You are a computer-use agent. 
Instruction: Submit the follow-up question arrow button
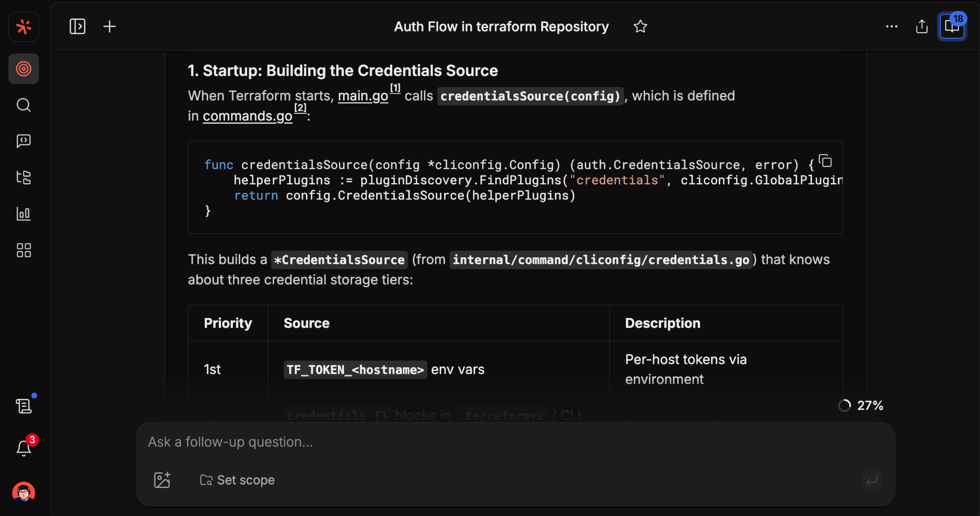[x=872, y=480]
